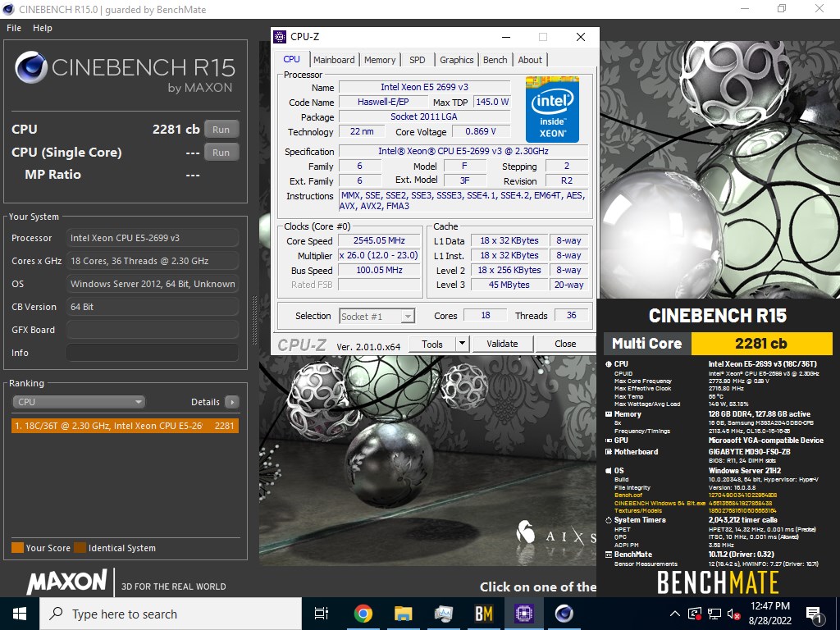
Task: Open the Socket #1 selection dropdown
Action: (x=377, y=316)
